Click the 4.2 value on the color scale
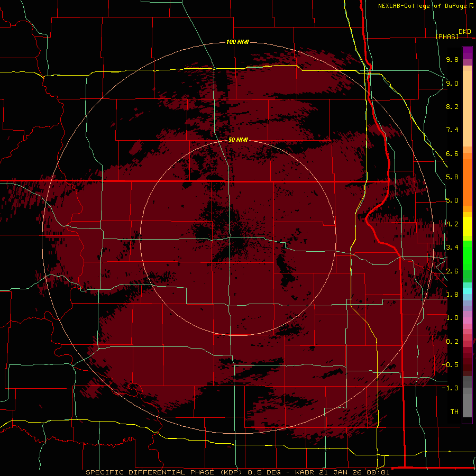The image size is (476, 476). click(x=452, y=224)
